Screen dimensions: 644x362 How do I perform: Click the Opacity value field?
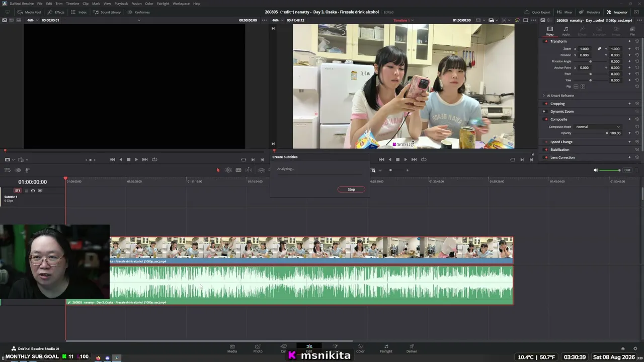point(615,133)
